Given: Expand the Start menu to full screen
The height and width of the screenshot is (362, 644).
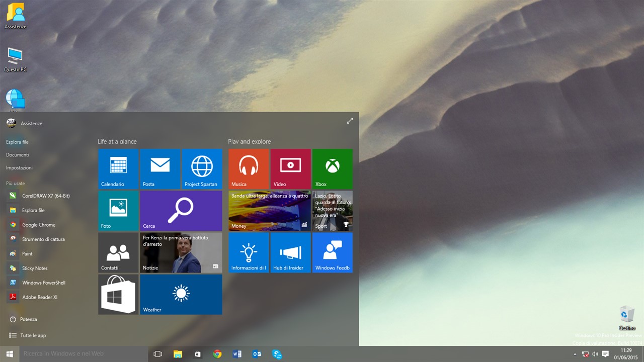Looking at the screenshot, I should [350, 121].
